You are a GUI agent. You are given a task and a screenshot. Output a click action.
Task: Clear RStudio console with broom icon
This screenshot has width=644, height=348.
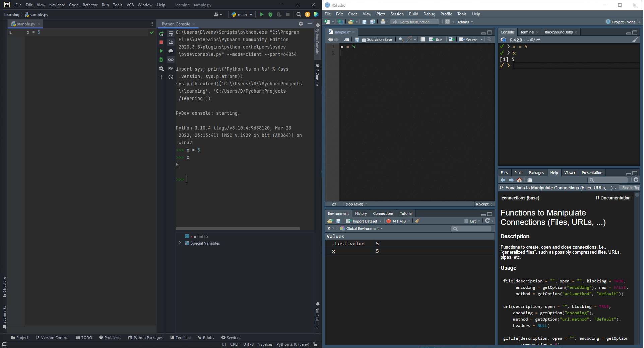[635, 39]
